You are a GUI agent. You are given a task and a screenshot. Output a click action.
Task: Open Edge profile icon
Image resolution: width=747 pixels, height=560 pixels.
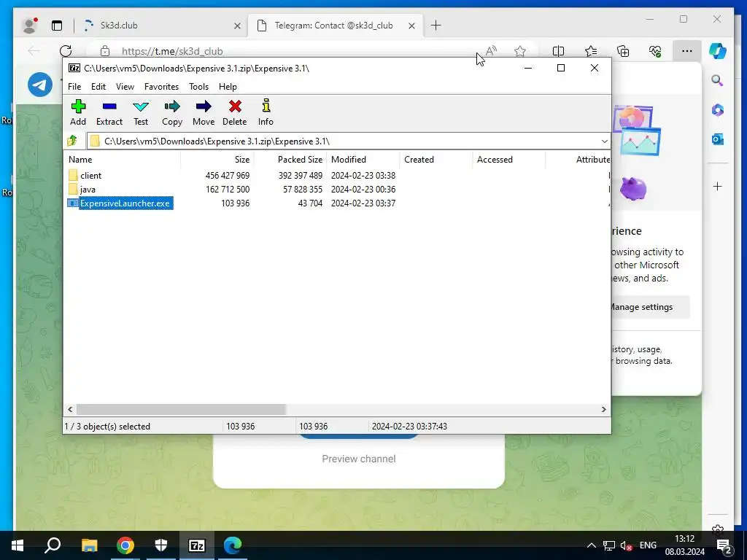click(29, 26)
